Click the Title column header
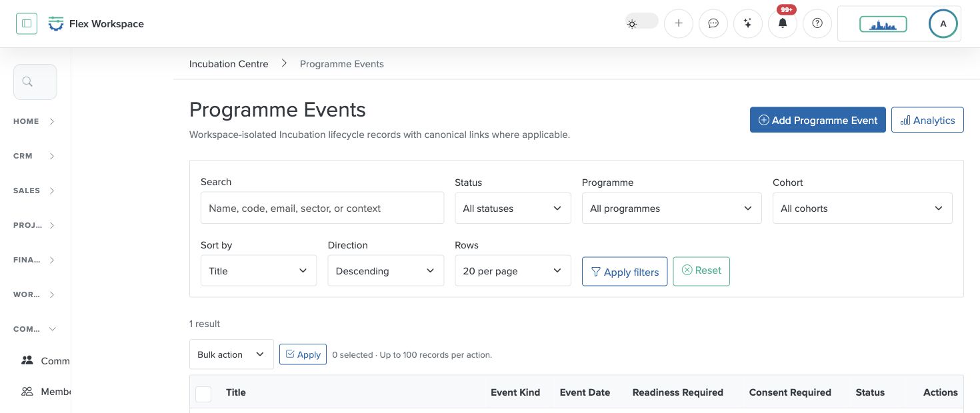The image size is (980, 413). [x=236, y=392]
